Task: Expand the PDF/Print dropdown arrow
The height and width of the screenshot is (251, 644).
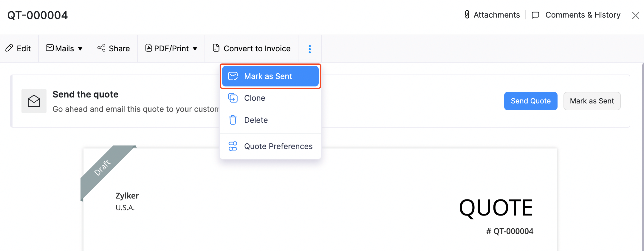Action: point(195,49)
